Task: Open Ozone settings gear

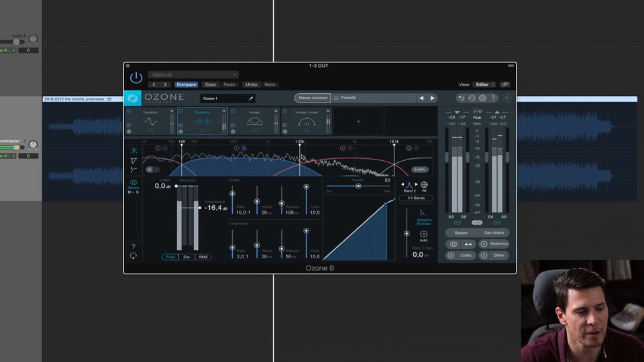Action: click(x=482, y=98)
